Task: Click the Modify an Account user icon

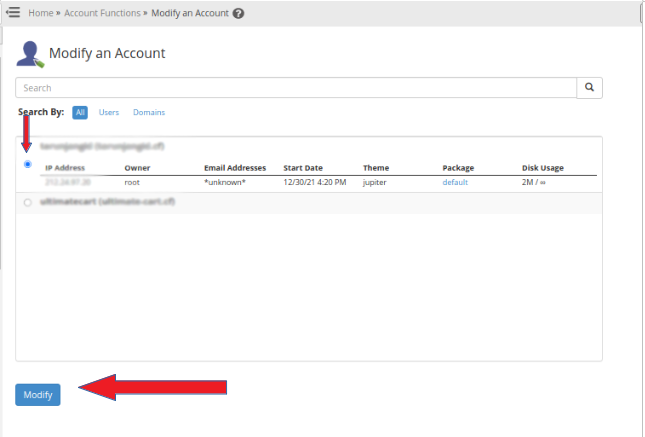Action: [30, 54]
